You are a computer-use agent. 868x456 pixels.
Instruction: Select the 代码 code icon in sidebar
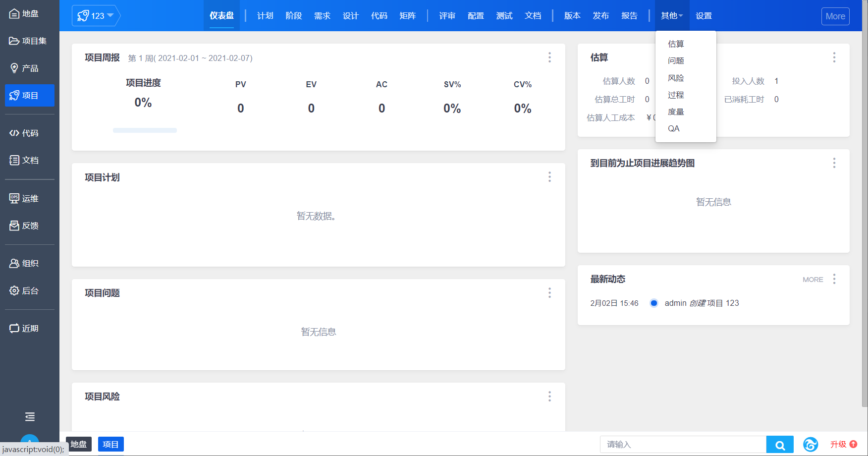(x=14, y=133)
